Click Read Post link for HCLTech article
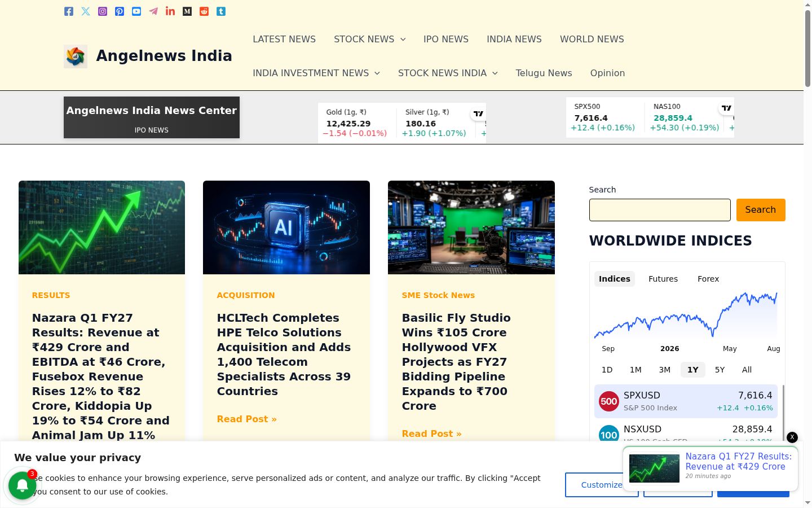 (x=247, y=419)
